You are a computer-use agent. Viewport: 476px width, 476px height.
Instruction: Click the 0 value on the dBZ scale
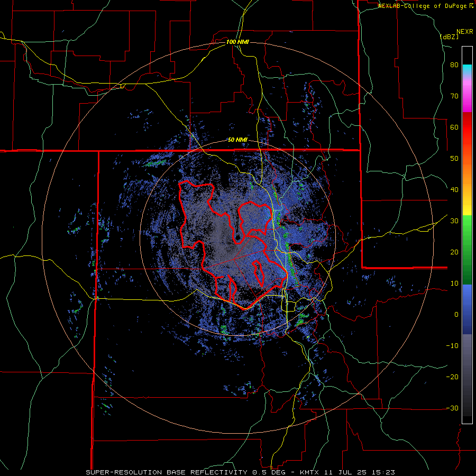tap(456, 315)
